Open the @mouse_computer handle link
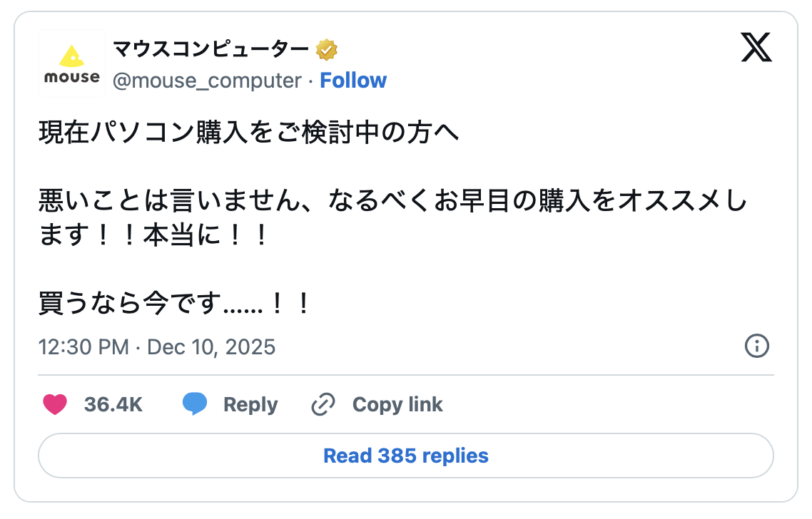The height and width of the screenshot is (519, 812). click(207, 81)
